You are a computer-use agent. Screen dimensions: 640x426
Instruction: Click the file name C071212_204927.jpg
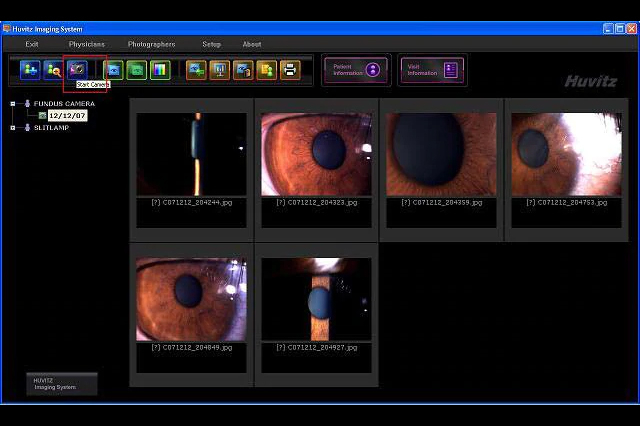pos(316,348)
